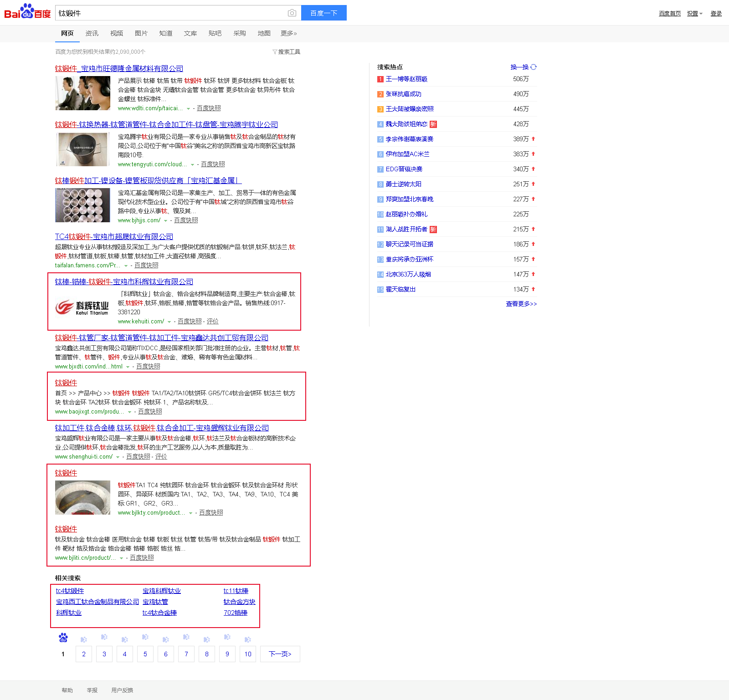Click the 举报 footer link
The height and width of the screenshot is (700, 729).
pos(92,690)
